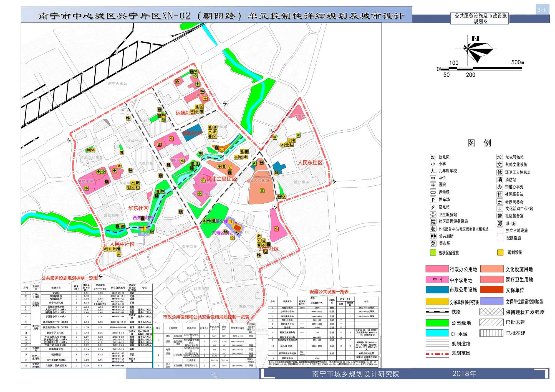Select the 已批未建 hatched swatch
555x392 pixels.
pos(491,322)
